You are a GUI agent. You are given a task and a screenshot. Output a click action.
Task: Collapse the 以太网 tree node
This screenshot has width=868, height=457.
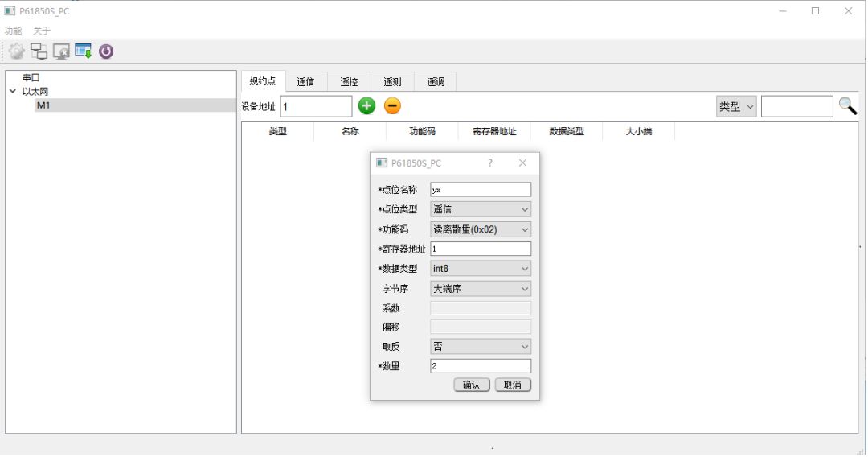click(13, 92)
